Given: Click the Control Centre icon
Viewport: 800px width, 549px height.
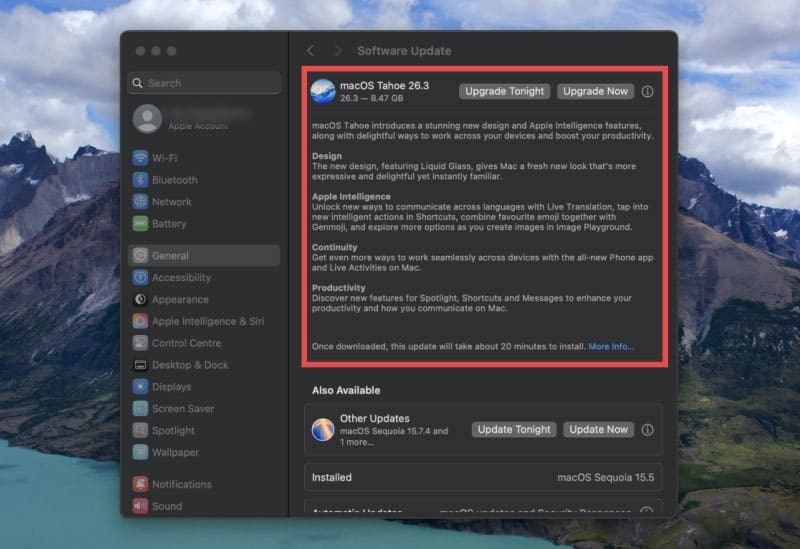Looking at the screenshot, I should (140, 343).
